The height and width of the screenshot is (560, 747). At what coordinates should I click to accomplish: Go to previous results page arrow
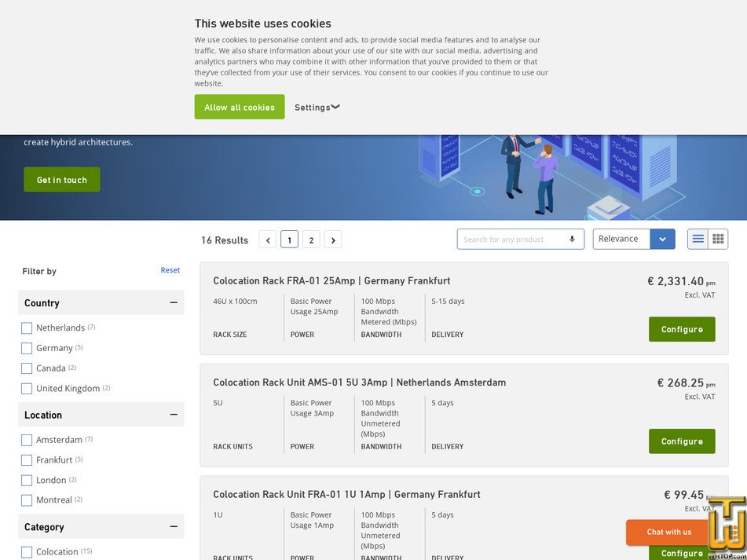(268, 240)
